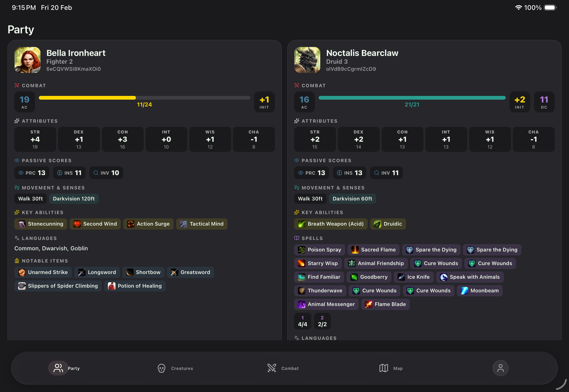The height and width of the screenshot is (392, 569).
Task: Tap Noctalis Bearclaw's dragon portrait
Action: pyautogui.click(x=307, y=60)
